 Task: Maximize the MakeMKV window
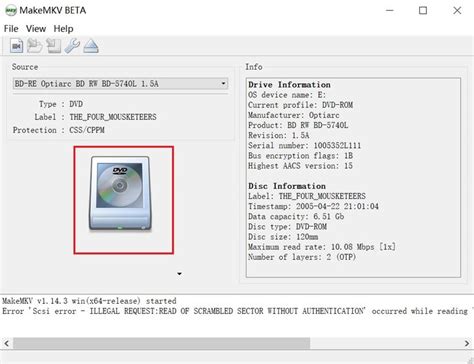coord(423,10)
